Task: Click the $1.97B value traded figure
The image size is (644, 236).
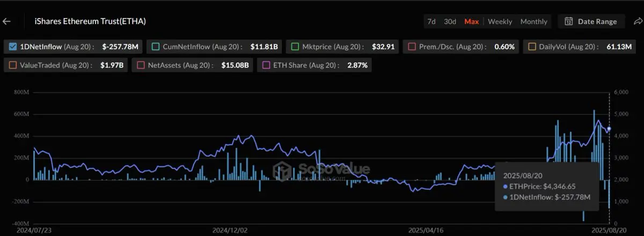Action: pyautogui.click(x=111, y=65)
